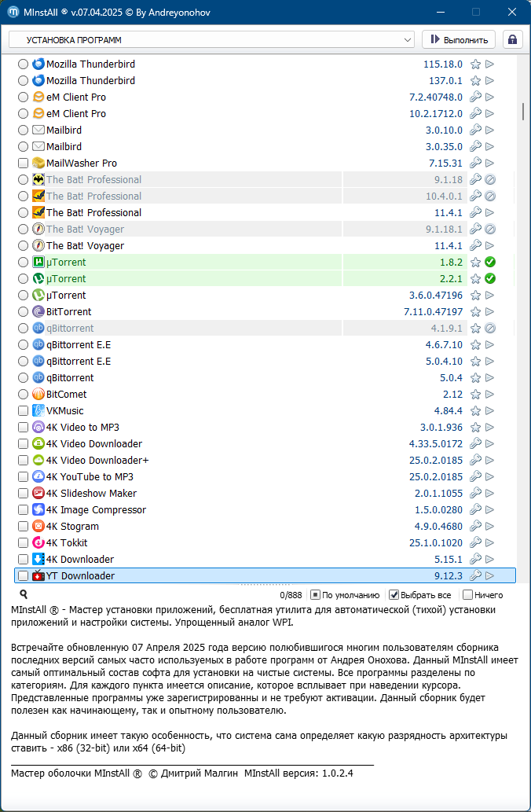Click play arrow beside 4K Tokkit
Screen dimensions: 531x812
pyautogui.click(x=489, y=542)
